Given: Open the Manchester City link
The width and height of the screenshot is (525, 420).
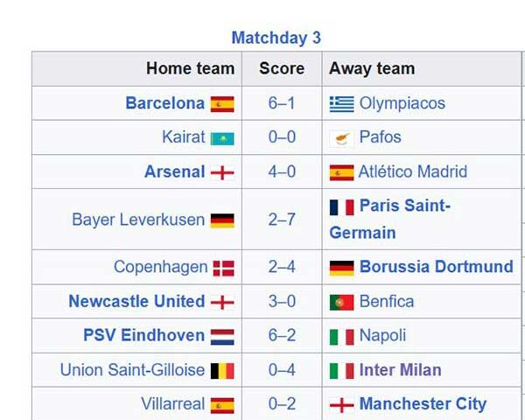Looking at the screenshot, I should pos(423,404).
